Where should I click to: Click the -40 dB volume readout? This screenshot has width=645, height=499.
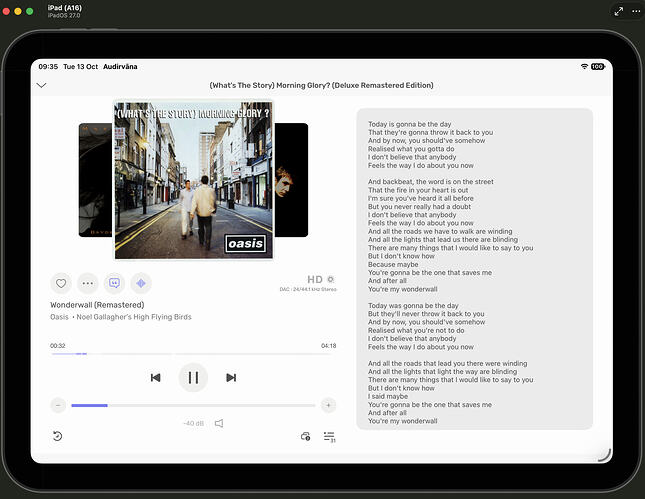tap(193, 423)
